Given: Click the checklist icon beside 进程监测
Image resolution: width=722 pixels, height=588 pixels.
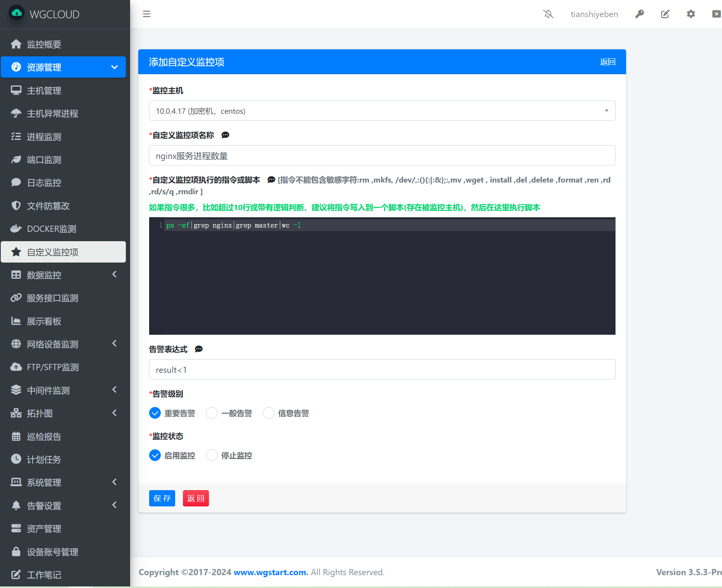Looking at the screenshot, I should click(x=16, y=136).
